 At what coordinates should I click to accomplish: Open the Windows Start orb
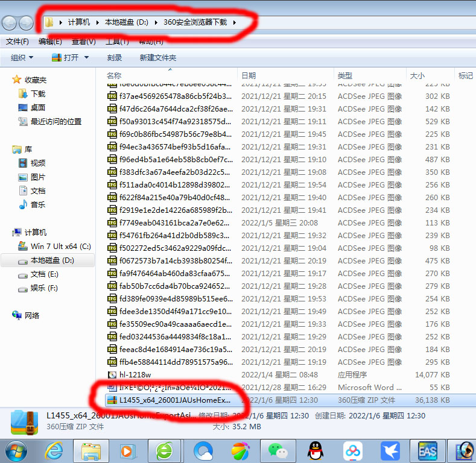16,451
